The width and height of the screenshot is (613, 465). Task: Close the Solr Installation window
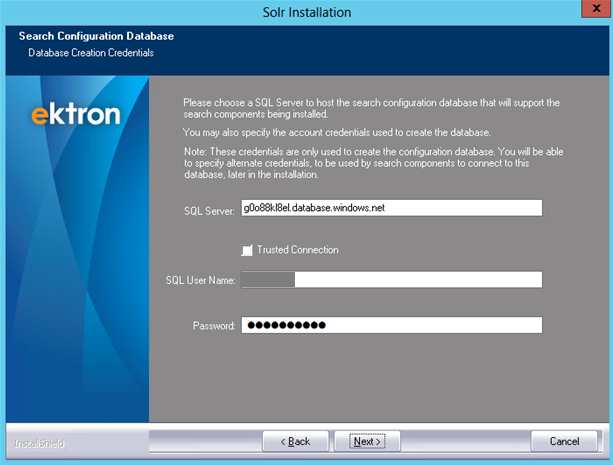(596, 9)
